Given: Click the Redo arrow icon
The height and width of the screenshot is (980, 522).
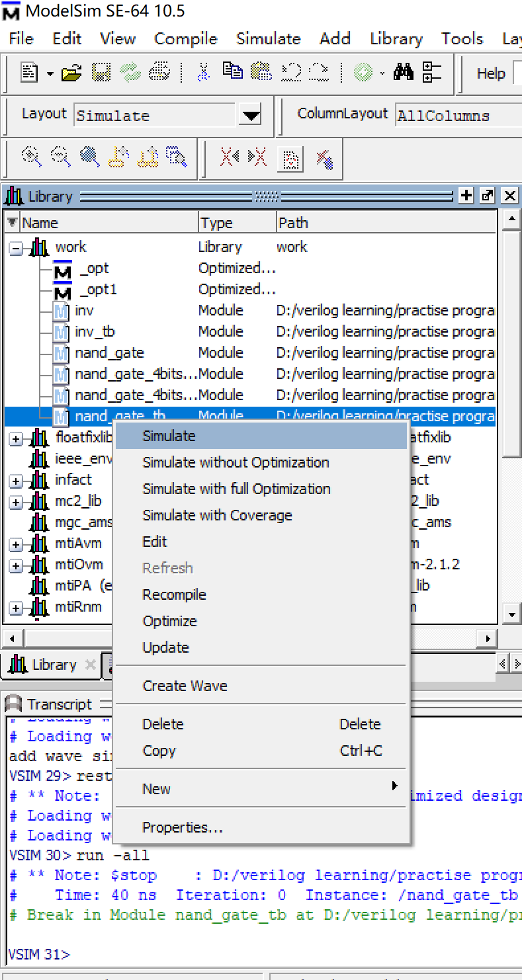Looking at the screenshot, I should 320,72.
